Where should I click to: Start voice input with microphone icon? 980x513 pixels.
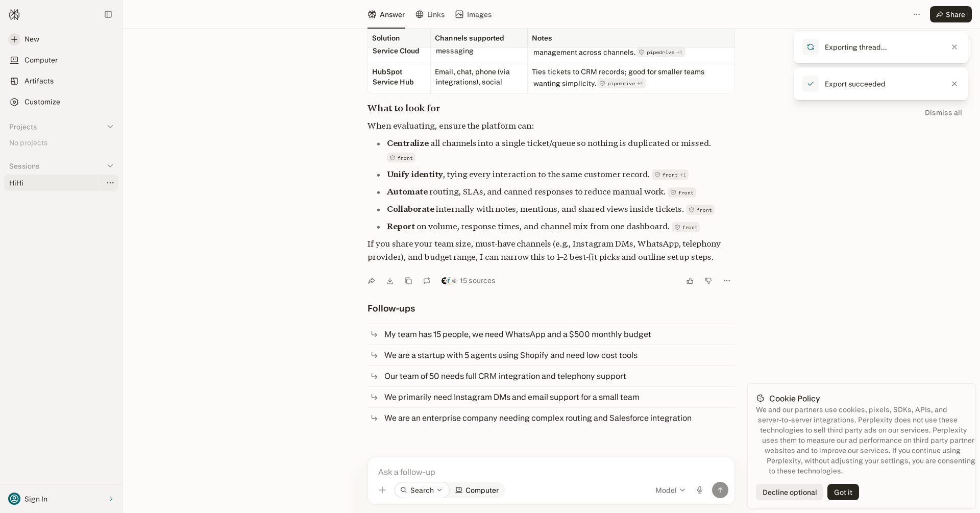point(700,490)
